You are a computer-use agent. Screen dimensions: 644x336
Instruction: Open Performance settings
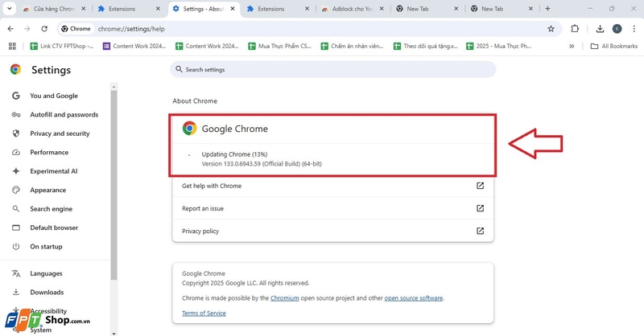coord(49,152)
